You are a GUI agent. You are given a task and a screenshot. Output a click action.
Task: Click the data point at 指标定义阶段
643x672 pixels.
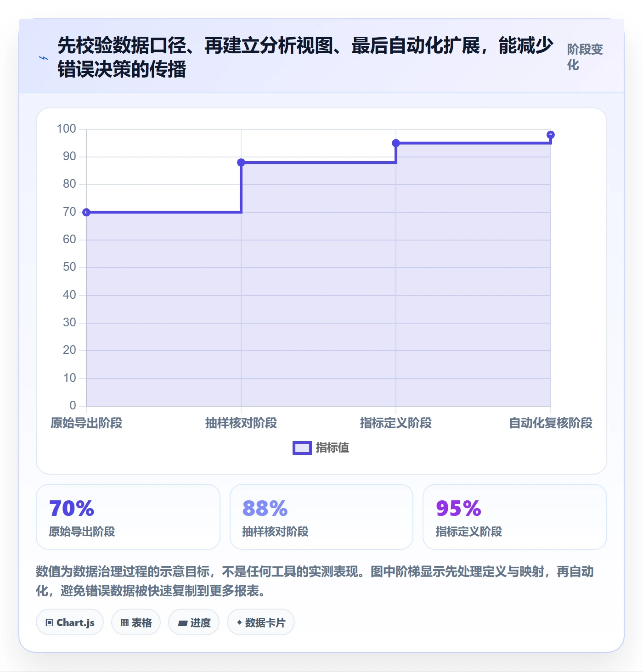(x=396, y=143)
